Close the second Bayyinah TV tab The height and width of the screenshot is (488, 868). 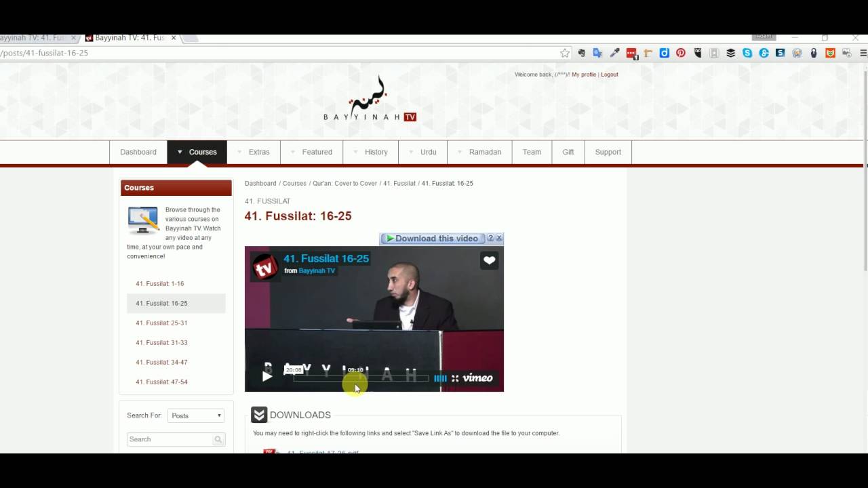point(174,38)
